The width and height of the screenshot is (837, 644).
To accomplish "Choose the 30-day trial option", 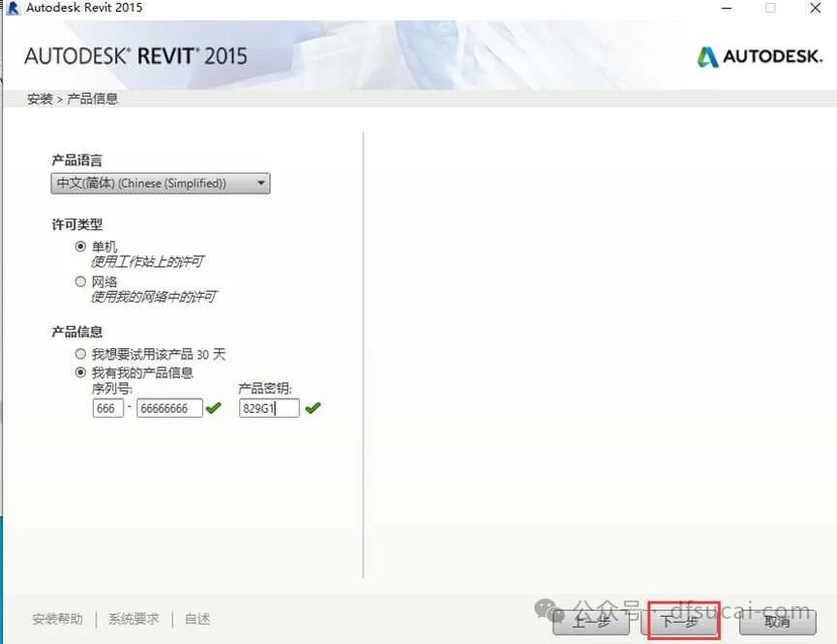I will pyautogui.click(x=80, y=354).
